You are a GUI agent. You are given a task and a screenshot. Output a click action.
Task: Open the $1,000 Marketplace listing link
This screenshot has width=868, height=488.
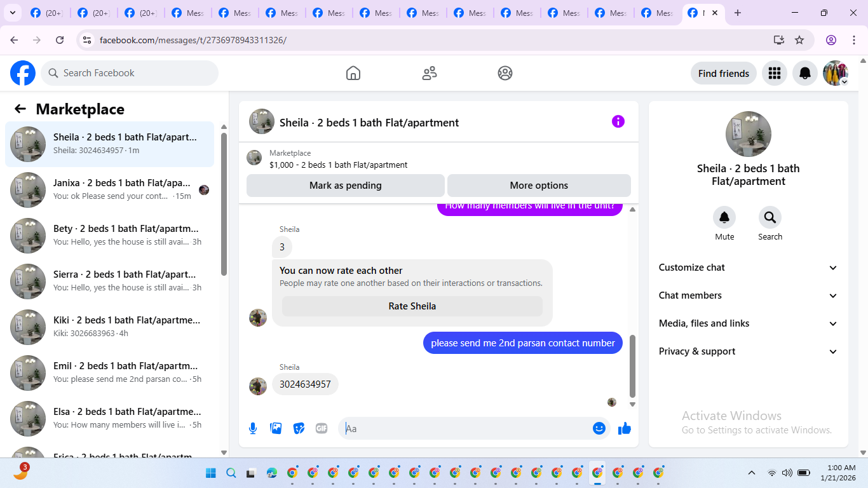coord(339,165)
